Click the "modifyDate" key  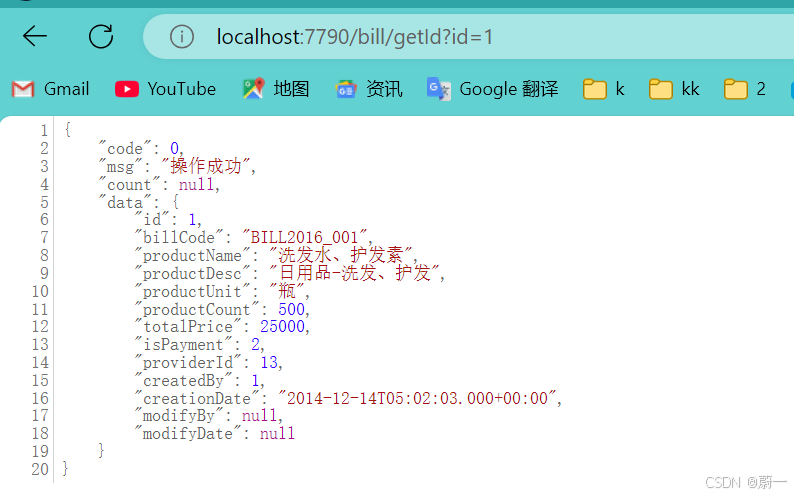pos(188,433)
